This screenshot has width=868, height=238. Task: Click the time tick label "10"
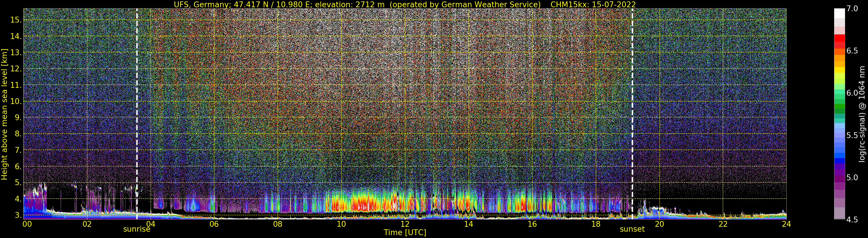(341, 224)
